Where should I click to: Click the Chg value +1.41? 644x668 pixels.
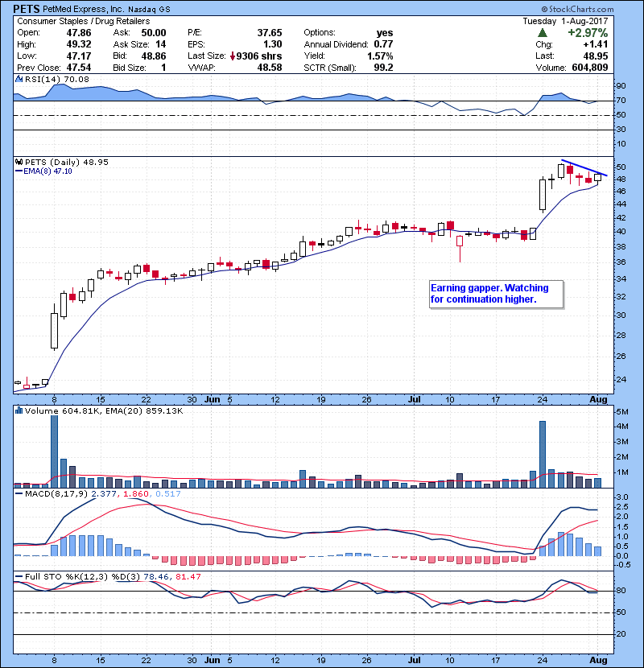pos(596,44)
